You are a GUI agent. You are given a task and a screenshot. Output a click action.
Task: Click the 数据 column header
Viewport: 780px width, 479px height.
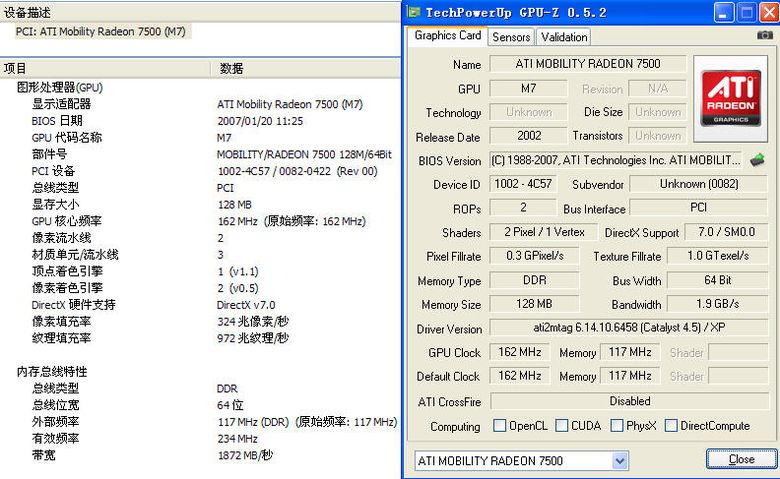304,68
